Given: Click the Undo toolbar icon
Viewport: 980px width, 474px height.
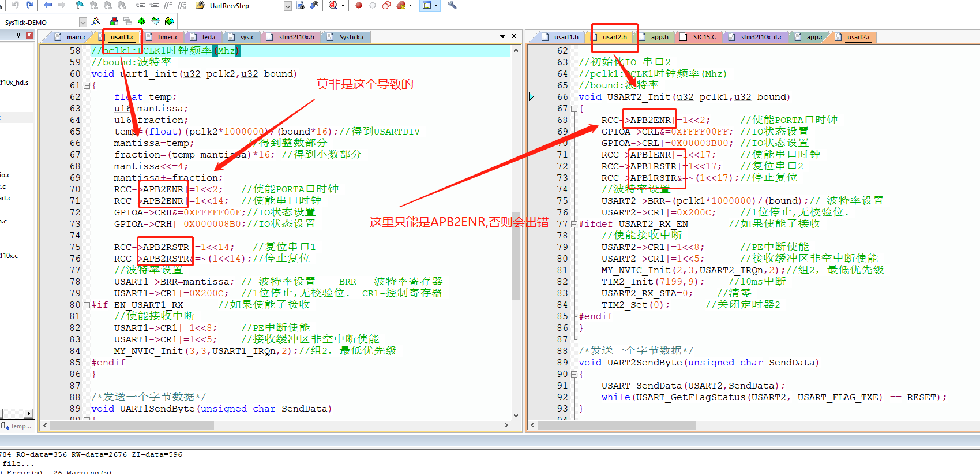Looking at the screenshot, I should click(16, 5).
